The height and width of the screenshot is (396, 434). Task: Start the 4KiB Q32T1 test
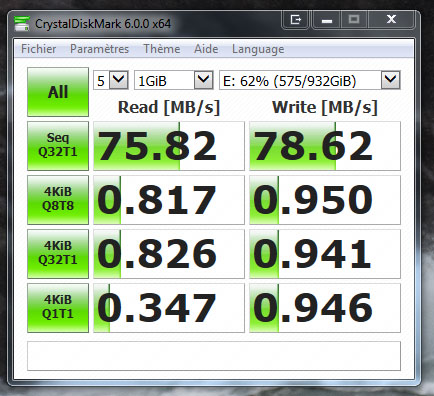[x=58, y=254]
